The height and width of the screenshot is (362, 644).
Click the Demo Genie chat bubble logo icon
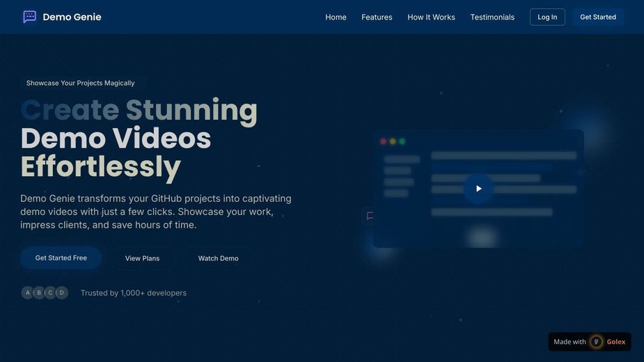29,17
